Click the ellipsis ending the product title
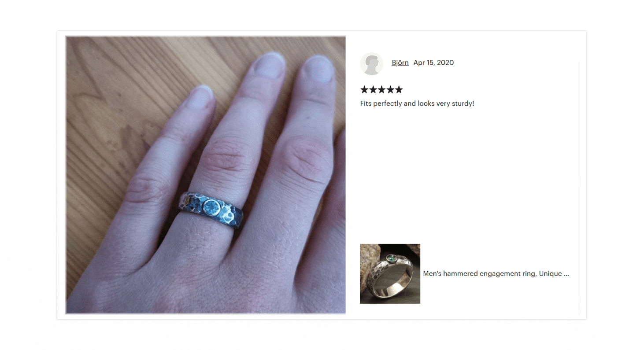Image resolution: width=644 pixels, height=350 pixels. [x=566, y=273]
